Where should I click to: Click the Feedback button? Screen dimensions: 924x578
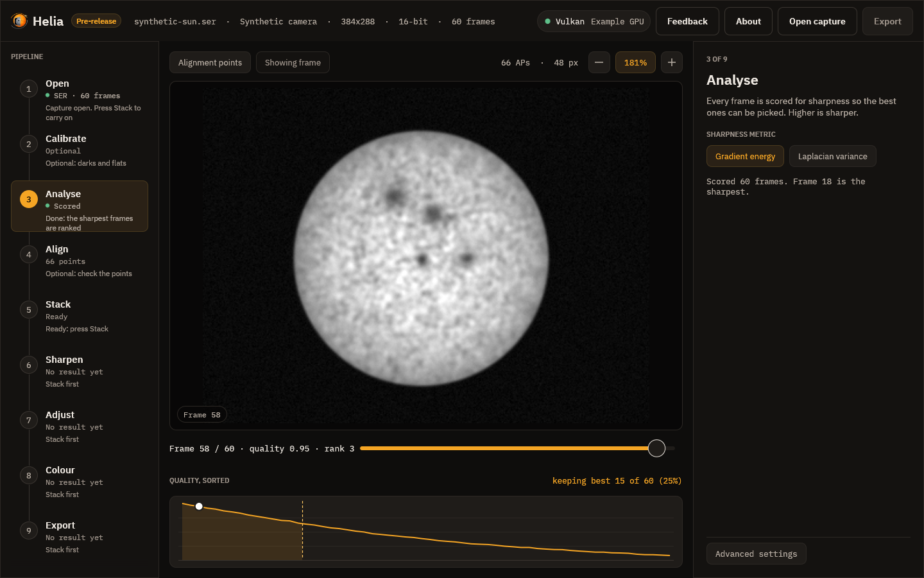[x=687, y=21]
